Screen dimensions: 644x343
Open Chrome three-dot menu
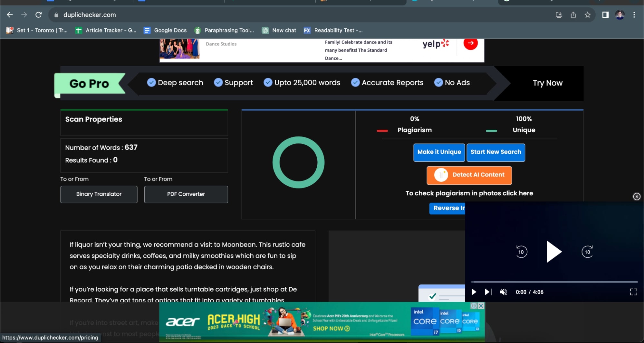tap(634, 15)
